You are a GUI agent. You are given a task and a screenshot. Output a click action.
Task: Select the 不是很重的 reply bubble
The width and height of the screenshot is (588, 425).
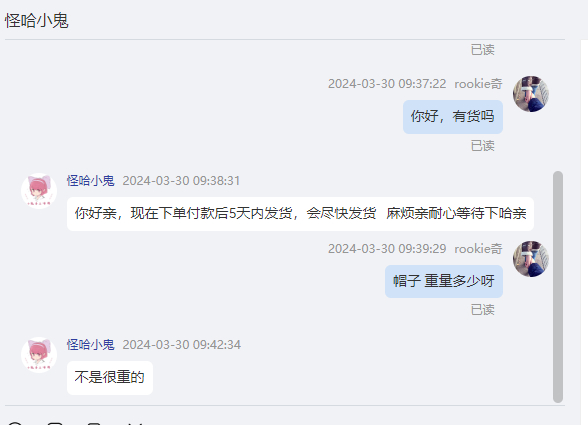point(110,378)
